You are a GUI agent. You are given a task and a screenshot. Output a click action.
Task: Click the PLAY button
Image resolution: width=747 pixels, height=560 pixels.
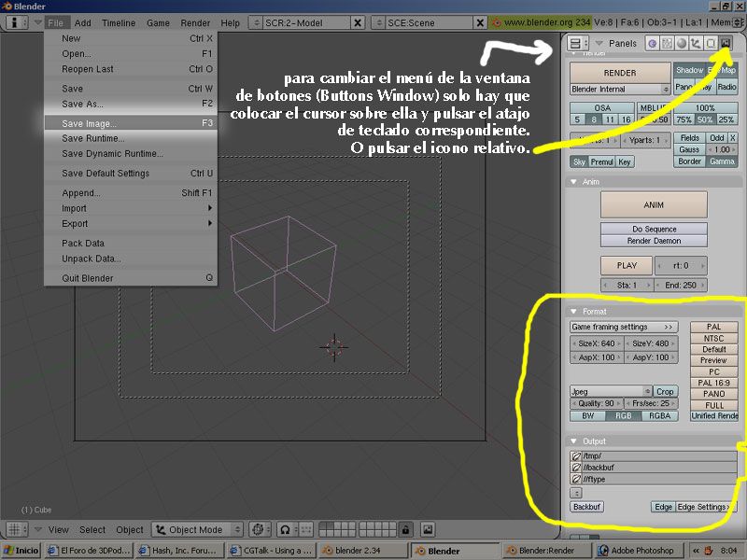pyautogui.click(x=627, y=265)
